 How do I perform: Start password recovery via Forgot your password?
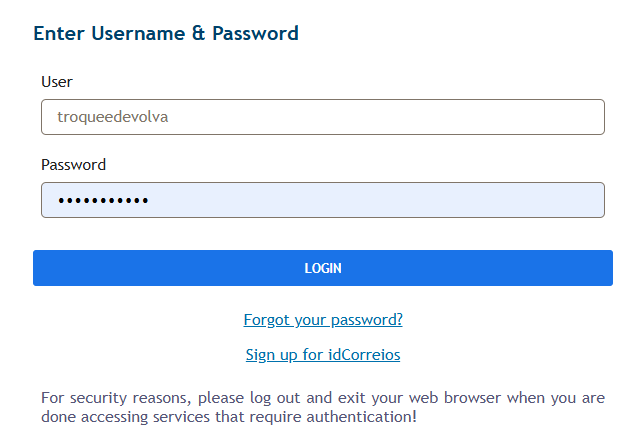pyautogui.click(x=323, y=320)
